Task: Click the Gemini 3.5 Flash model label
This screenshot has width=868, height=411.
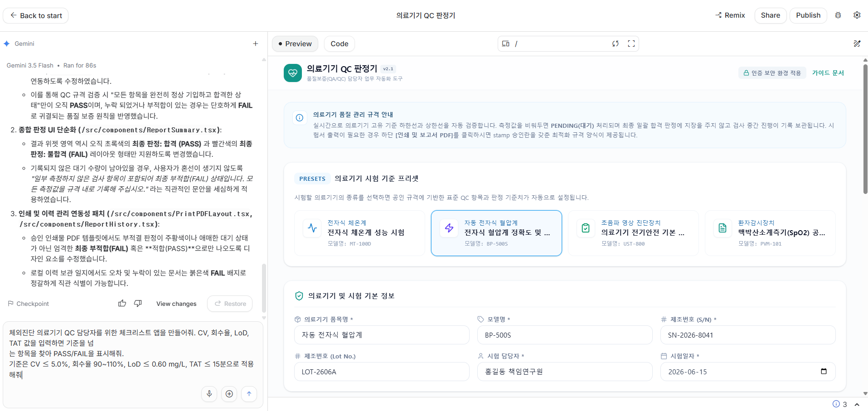Action: tap(30, 65)
